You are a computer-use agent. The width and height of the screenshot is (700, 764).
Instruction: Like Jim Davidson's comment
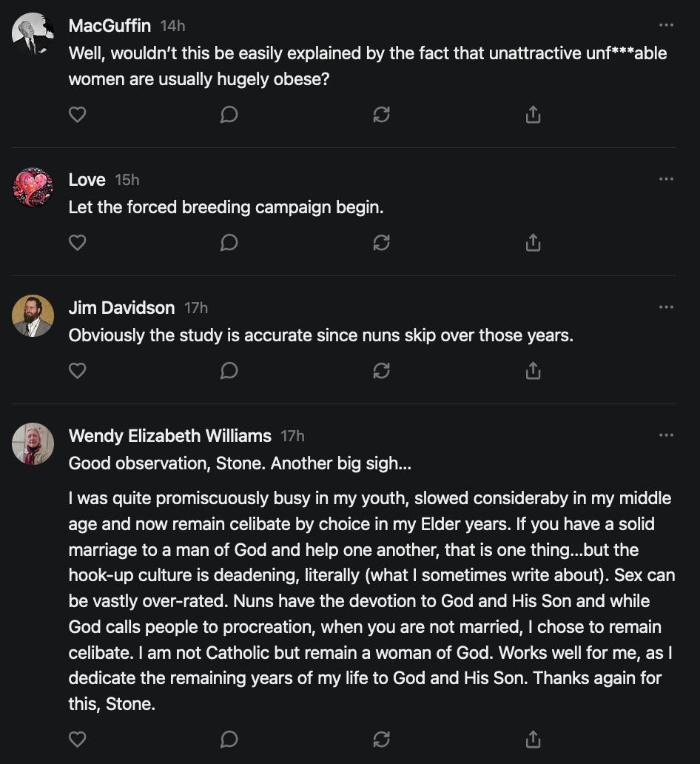(x=78, y=370)
